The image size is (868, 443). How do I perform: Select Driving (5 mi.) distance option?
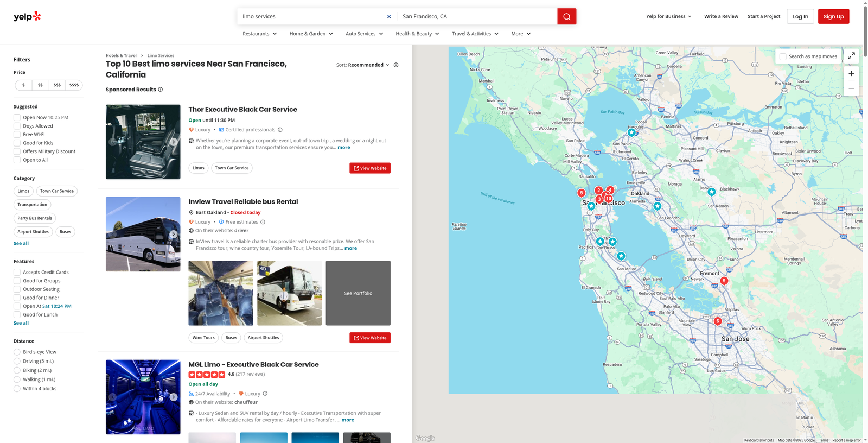(17, 361)
